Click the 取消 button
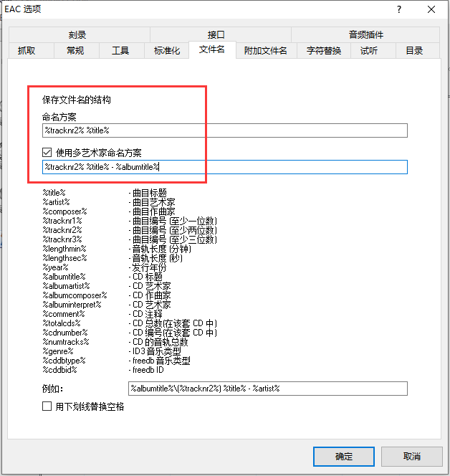The width and height of the screenshot is (450, 476). click(412, 456)
